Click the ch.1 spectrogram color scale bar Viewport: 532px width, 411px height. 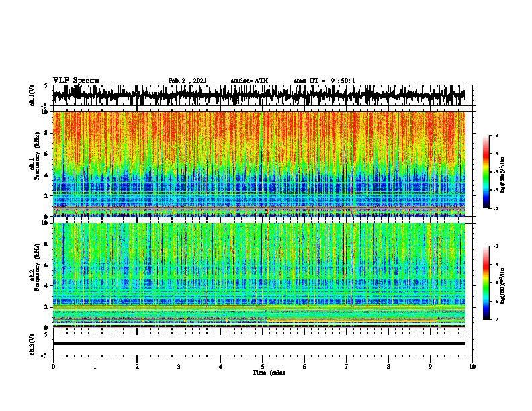[x=486, y=172]
